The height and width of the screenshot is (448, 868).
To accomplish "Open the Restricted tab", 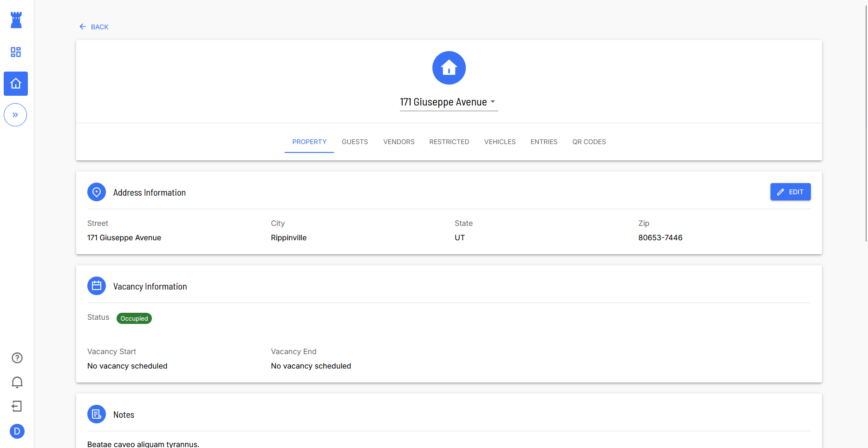I will coord(449,142).
